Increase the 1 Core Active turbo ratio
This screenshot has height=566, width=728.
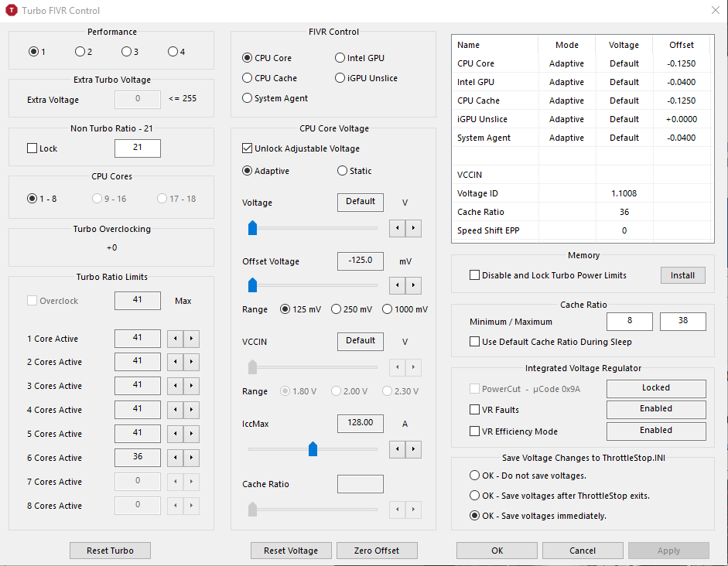point(191,339)
